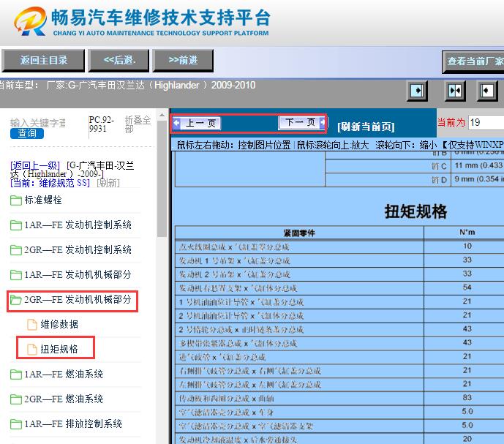Click the sidebar scrollbar up arrow
The image size is (504, 444).
[162, 115]
